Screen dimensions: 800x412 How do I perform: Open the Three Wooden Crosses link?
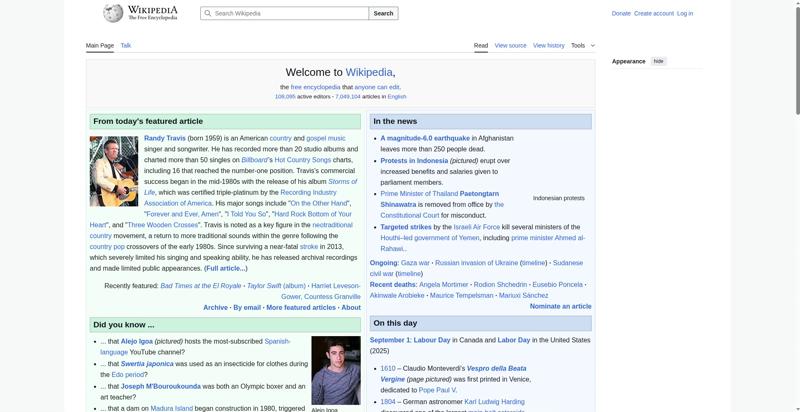[163, 225]
